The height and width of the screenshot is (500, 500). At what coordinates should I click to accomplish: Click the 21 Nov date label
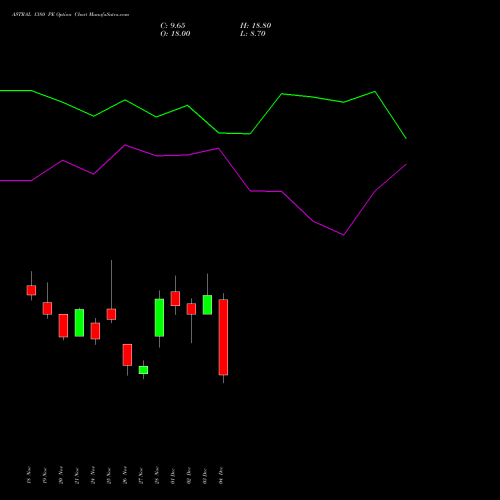tap(77, 475)
